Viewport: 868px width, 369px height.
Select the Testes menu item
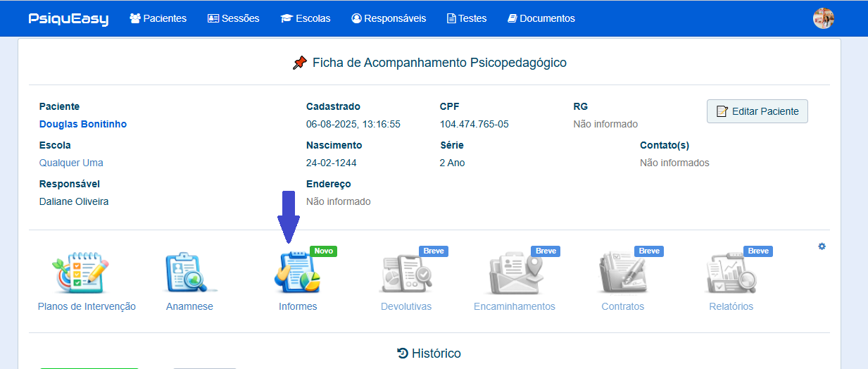coord(467,18)
